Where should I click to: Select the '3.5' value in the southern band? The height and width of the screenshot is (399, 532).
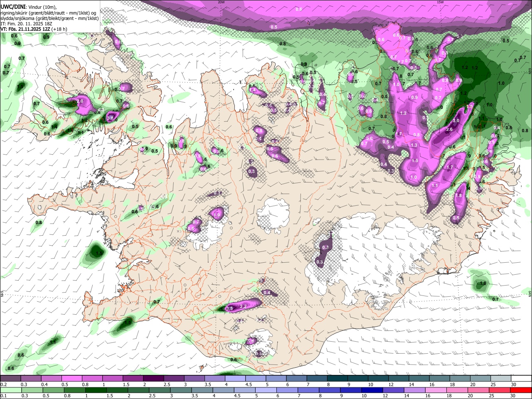point(229,308)
